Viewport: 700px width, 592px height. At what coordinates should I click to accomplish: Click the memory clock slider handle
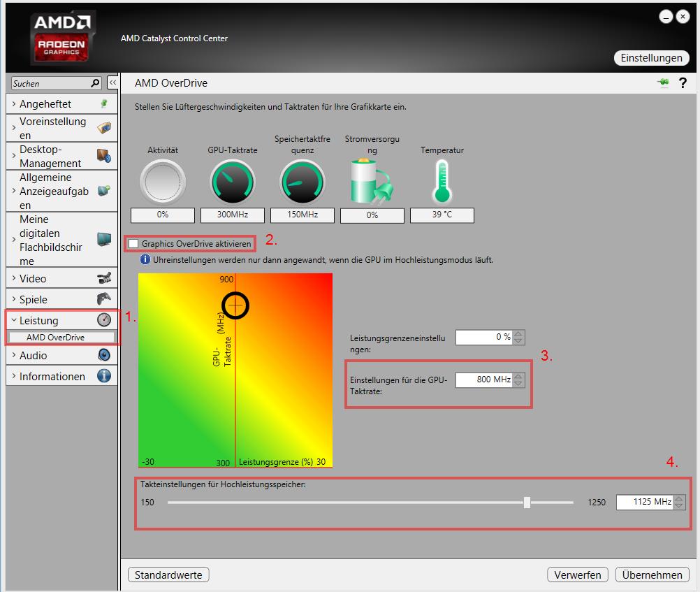pos(527,503)
